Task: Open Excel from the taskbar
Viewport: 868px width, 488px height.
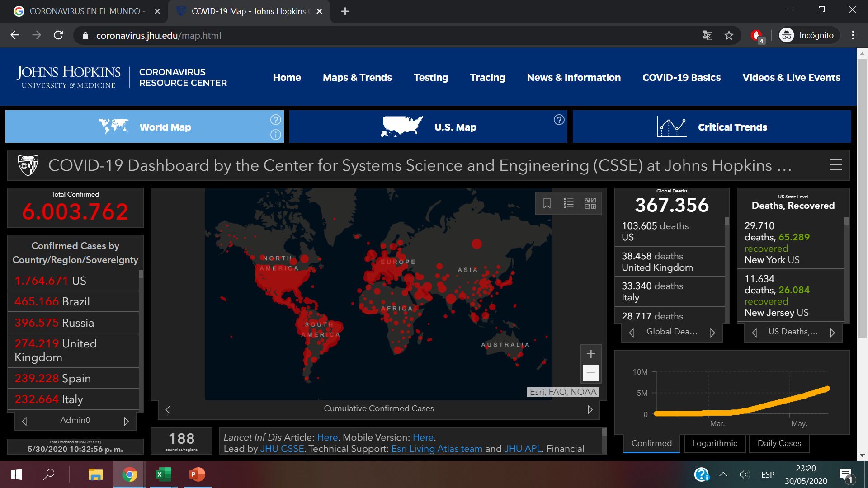Action: click(163, 474)
